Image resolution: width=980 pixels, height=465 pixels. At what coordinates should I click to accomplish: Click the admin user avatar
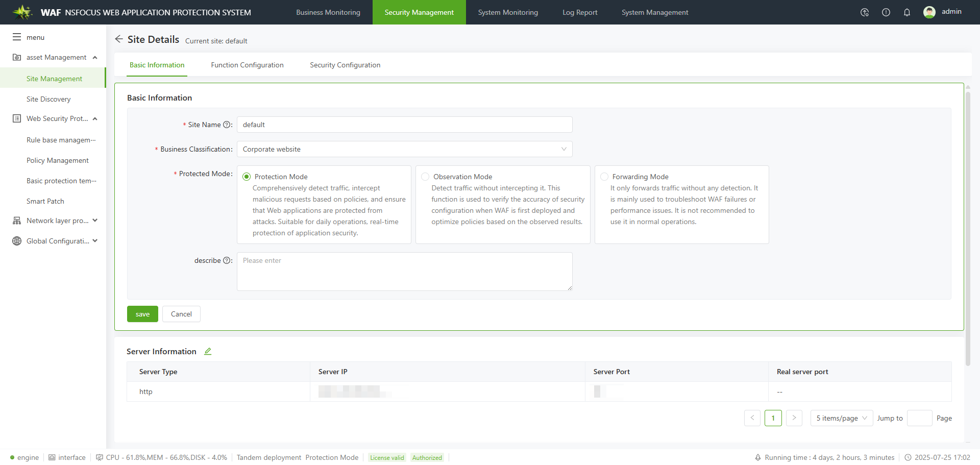929,12
